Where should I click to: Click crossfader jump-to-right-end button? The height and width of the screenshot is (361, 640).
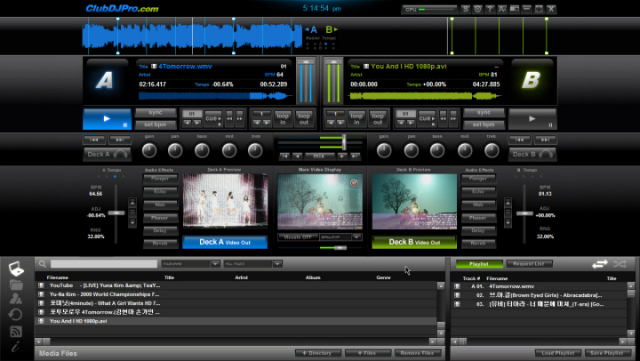pyautogui.click(x=355, y=156)
